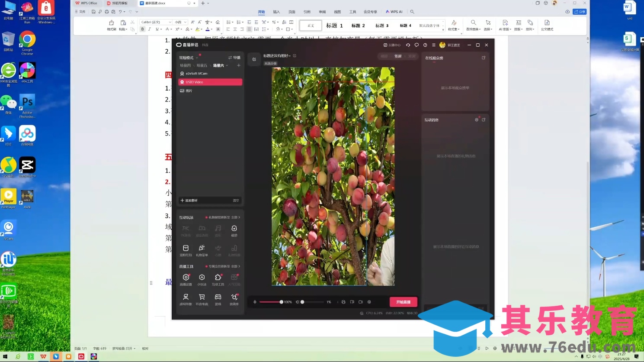Adjust the microphone volume slider handle
Viewport: 644px width, 362px height.
click(281, 302)
